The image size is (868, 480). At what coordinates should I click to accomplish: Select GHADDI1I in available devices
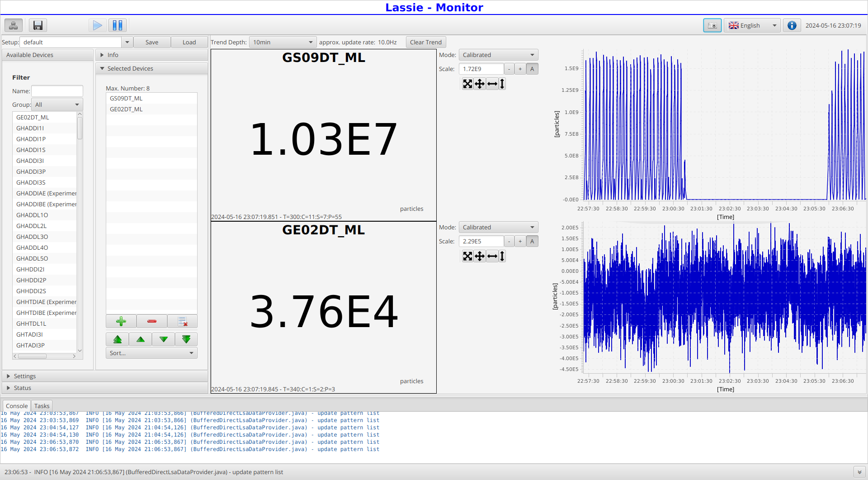click(45, 128)
